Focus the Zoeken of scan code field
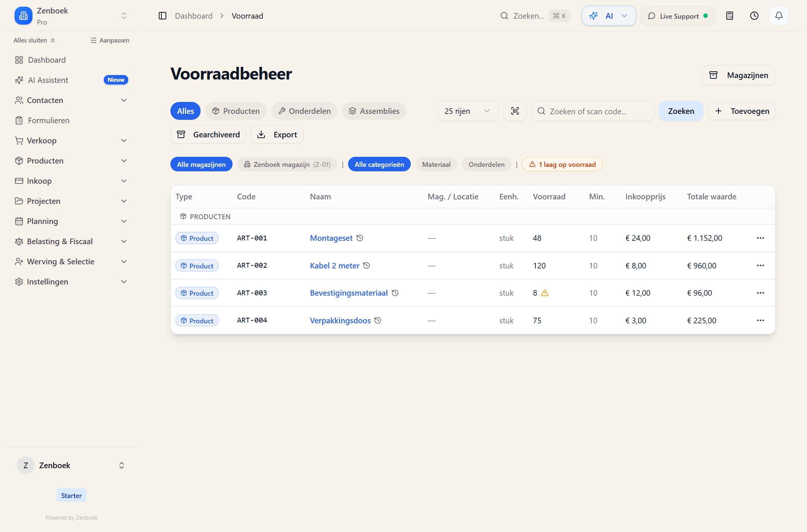The height and width of the screenshot is (532, 807). [x=593, y=111]
